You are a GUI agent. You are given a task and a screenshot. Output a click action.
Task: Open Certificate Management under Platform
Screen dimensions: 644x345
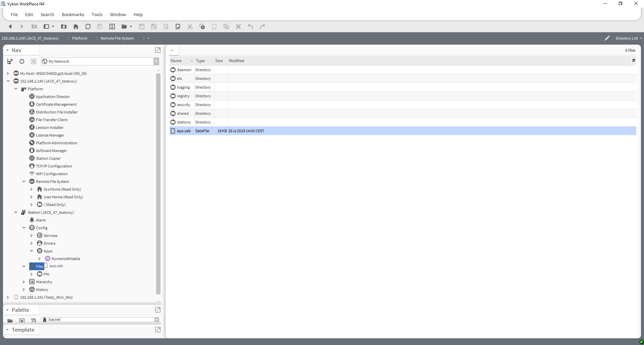coord(56,104)
